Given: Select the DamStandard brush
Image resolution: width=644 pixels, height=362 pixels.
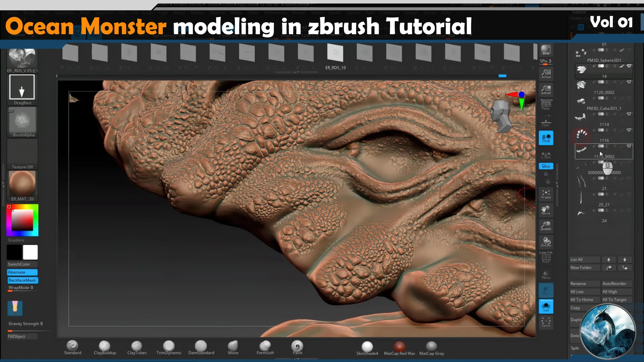Looking at the screenshot, I should [x=201, y=346].
